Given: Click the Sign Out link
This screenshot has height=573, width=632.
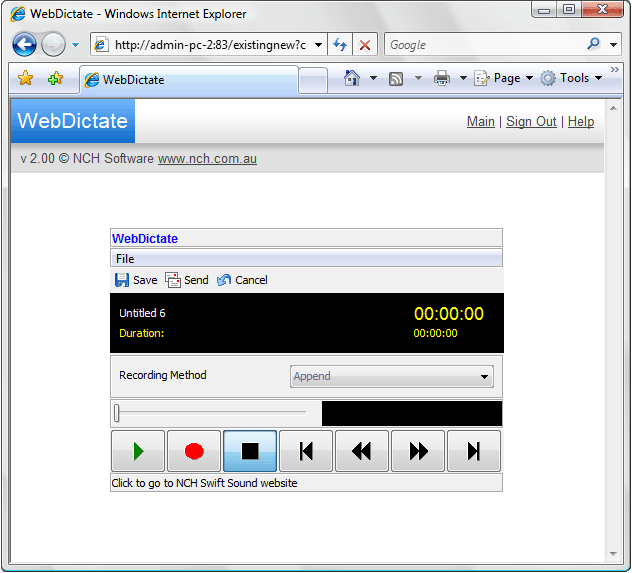Looking at the screenshot, I should (x=531, y=121).
